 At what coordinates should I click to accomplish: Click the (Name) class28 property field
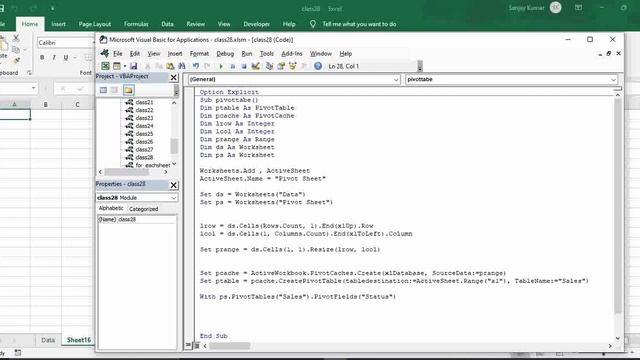pyautogui.click(x=137, y=219)
